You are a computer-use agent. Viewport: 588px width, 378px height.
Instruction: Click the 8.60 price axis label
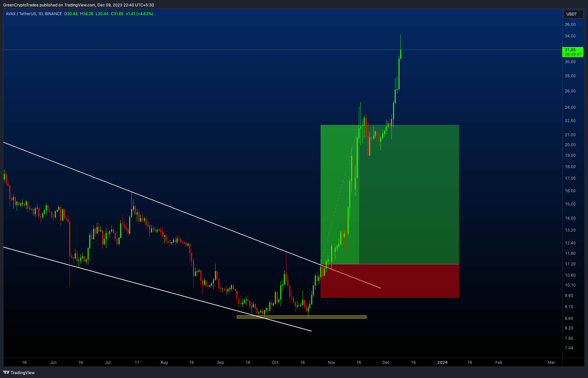[569, 318]
